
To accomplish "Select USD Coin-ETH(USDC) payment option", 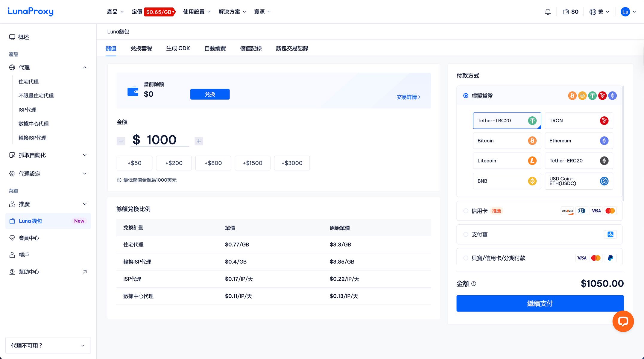I will [x=579, y=181].
